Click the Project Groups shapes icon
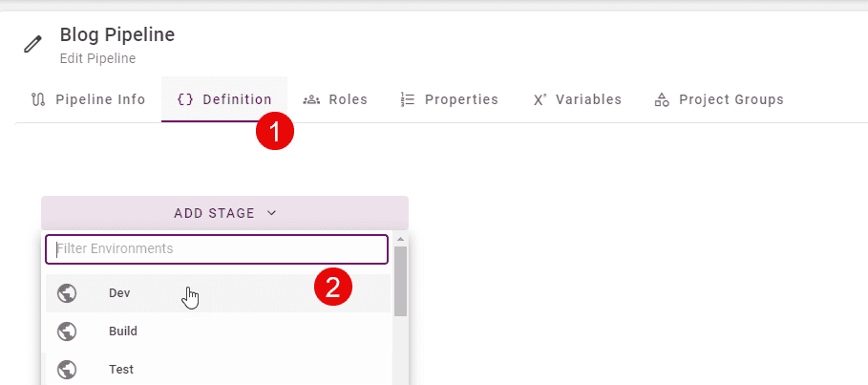The width and height of the screenshot is (868, 385). [x=662, y=99]
